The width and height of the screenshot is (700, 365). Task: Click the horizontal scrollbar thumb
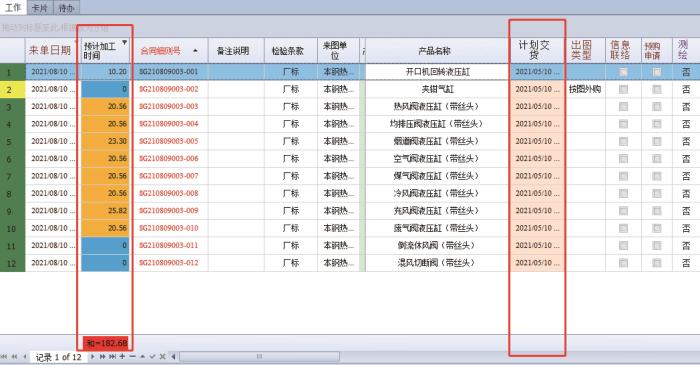(259, 357)
